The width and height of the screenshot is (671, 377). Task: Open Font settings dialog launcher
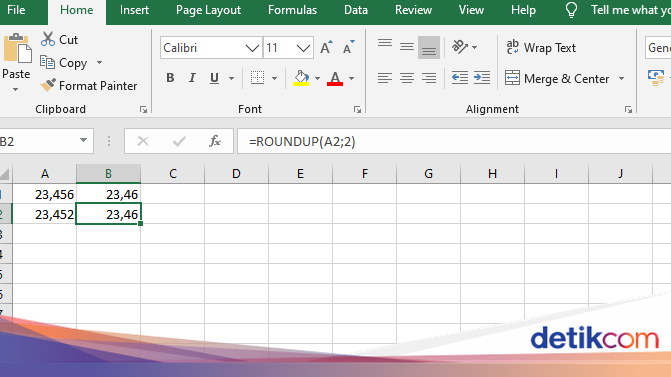(357, 110)
